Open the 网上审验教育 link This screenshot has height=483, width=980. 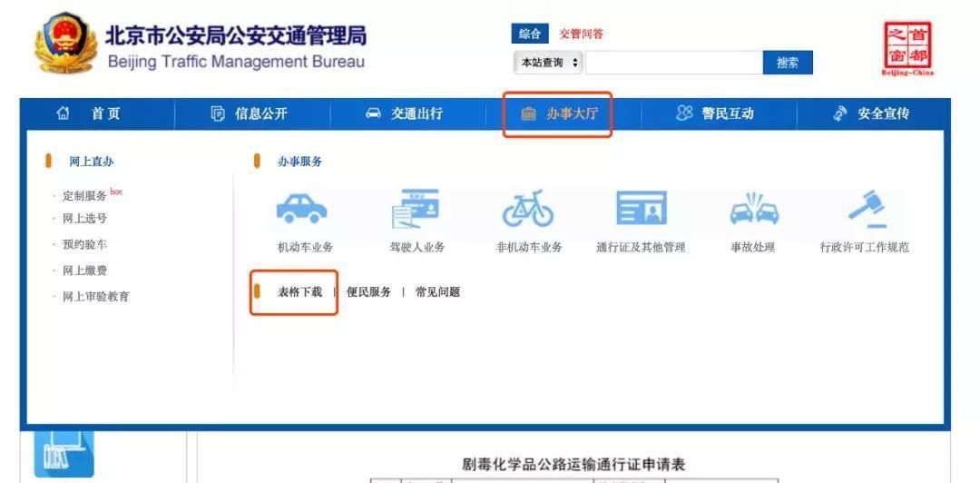pos(96,297)
